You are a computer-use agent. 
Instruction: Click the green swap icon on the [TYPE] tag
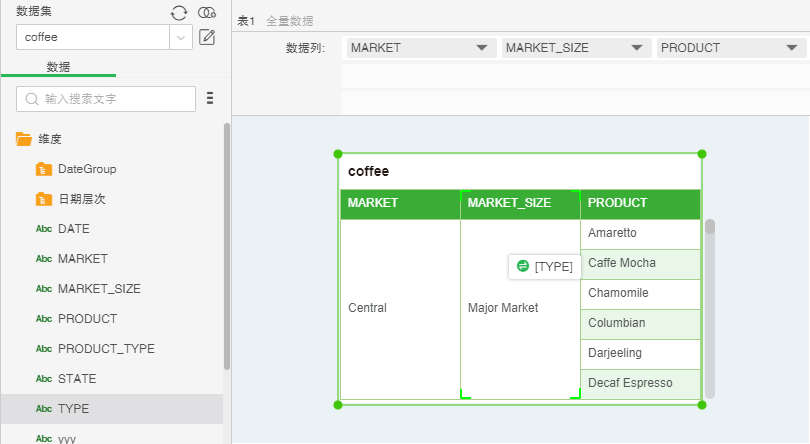pyautogui.click(x=522, y=266)
